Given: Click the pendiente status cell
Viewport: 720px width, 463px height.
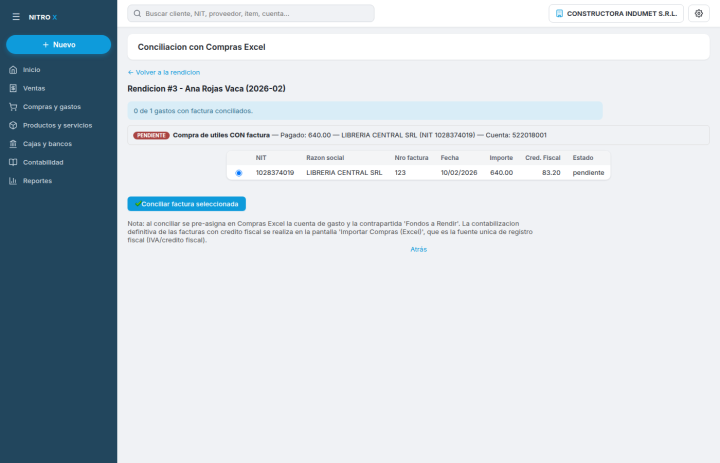Looking at the screenshot, I should point(588,173).
